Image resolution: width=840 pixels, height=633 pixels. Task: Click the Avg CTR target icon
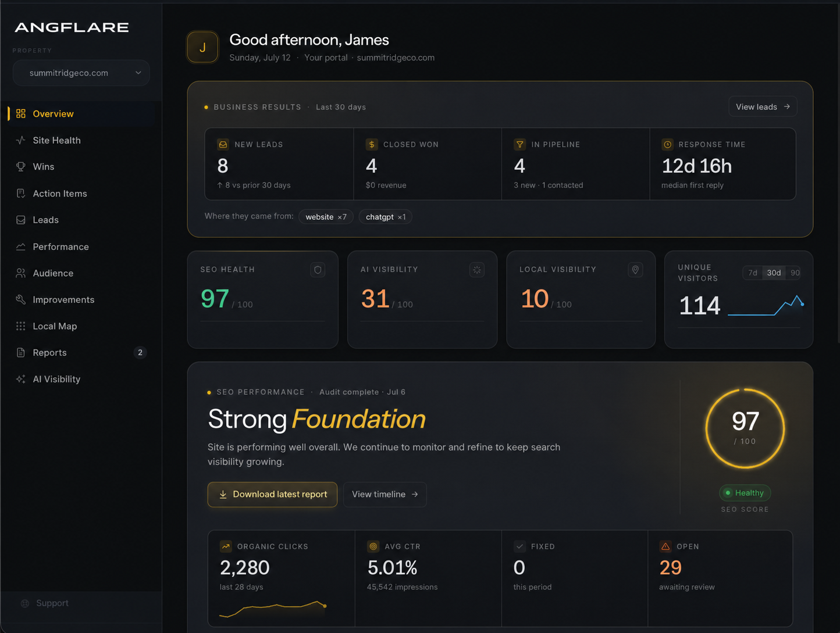(373, 546)
